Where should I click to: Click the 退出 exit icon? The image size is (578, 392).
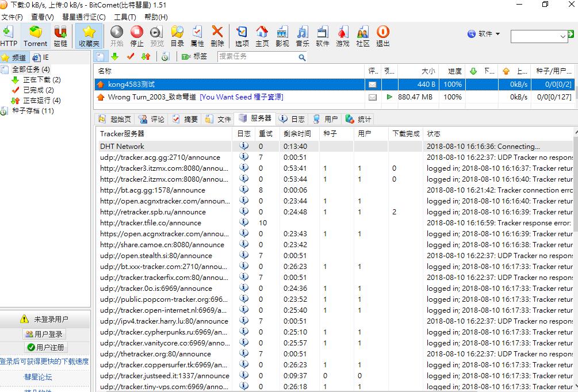coord(383,36)
